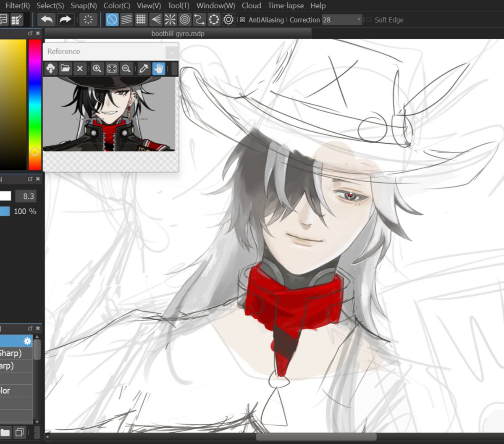504x444 pixels.
Task: Open the Tool menu
Action: [178, 6]
